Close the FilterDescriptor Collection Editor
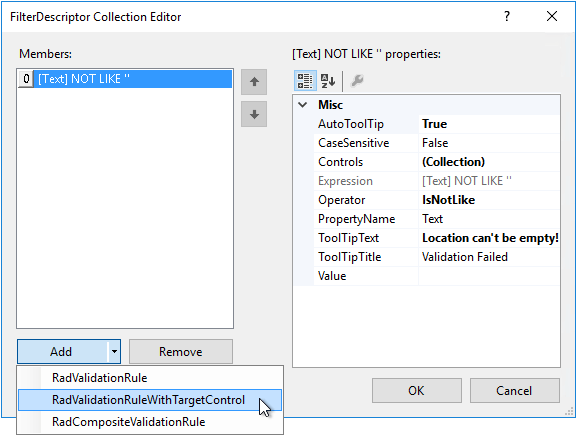The image size is (577, 436). pos(552,16)
